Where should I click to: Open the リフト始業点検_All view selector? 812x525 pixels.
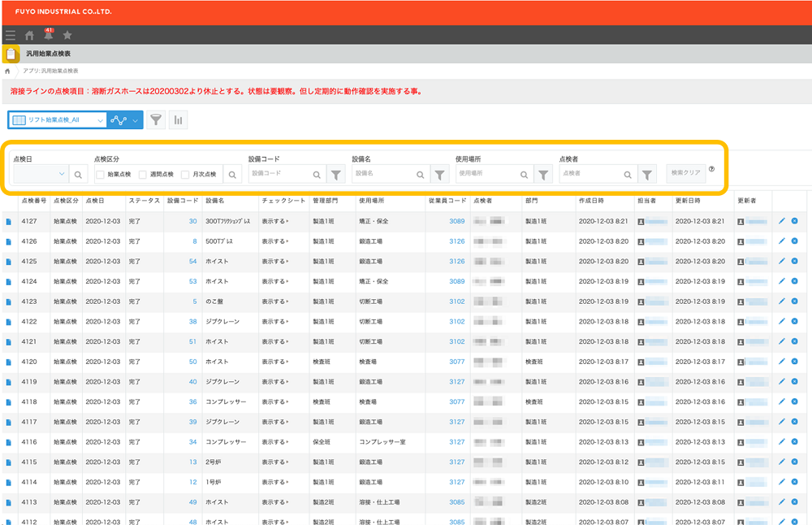point(57,119)
